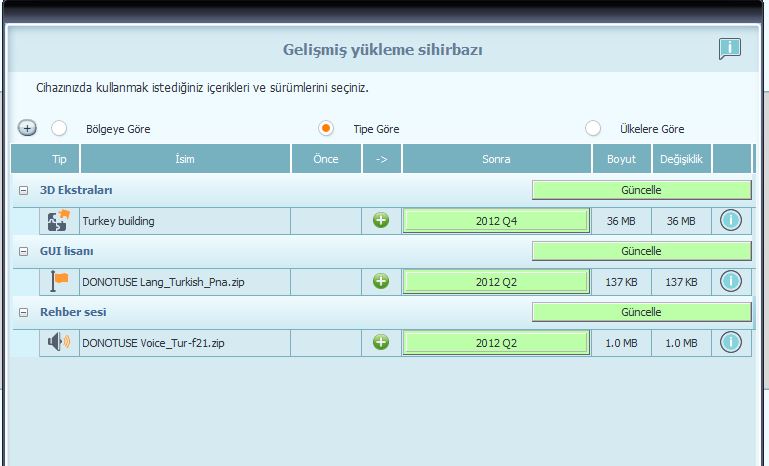Image resolution: width=769 pixels, height=466 pixels.
Task: Click the green plus for Voice_Tur-f21.zip
Action: pos(381,342)
